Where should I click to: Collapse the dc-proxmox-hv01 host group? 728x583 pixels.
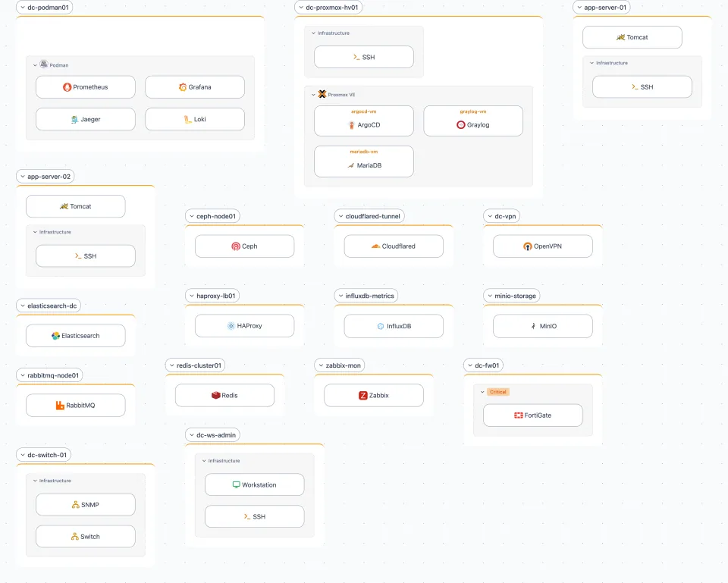(x=301, y=8)
